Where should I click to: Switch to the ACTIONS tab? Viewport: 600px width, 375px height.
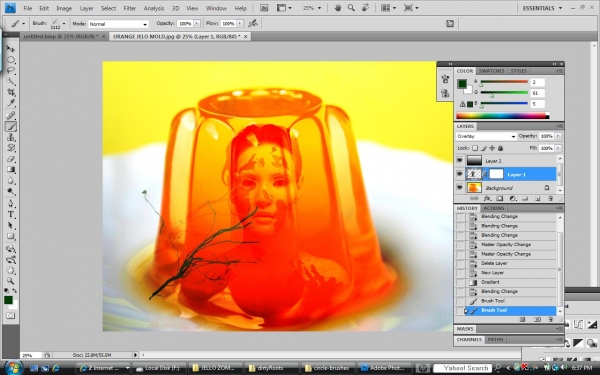(494, 208)
